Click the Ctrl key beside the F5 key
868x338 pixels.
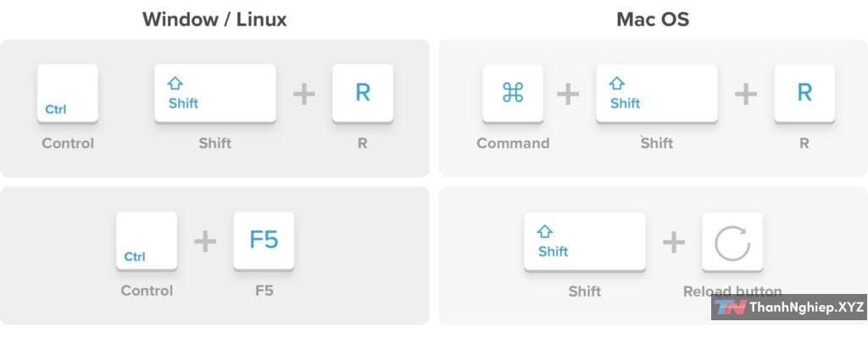(x=147, y=241)
